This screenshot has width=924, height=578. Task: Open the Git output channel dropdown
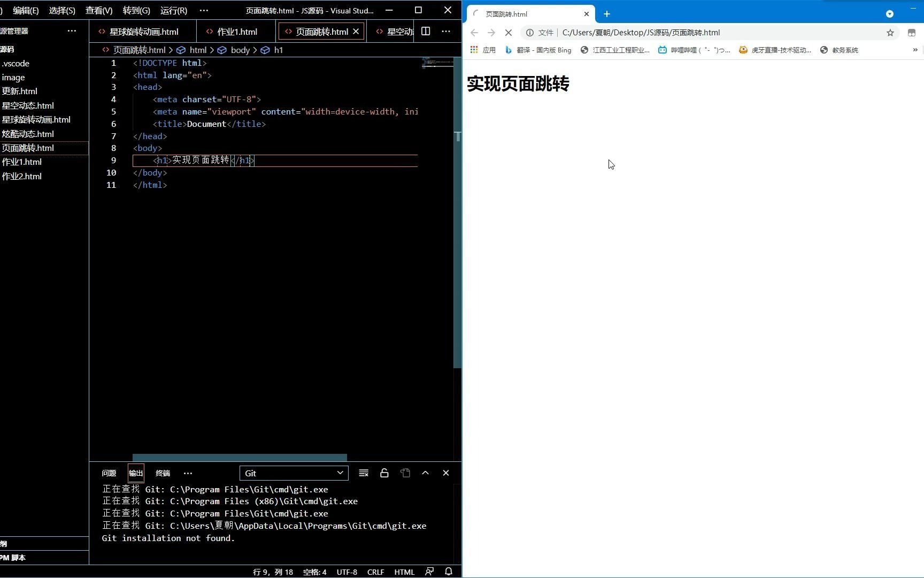[294, 473]
